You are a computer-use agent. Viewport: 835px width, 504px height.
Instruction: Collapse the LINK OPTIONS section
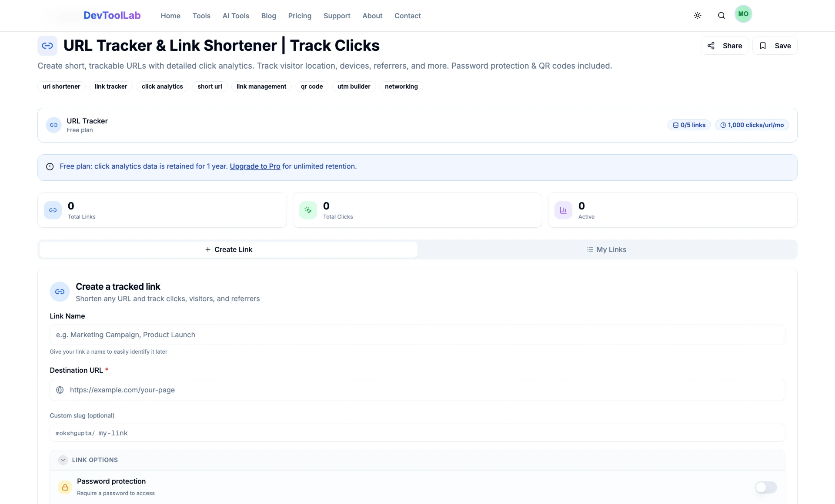[63, 460]
